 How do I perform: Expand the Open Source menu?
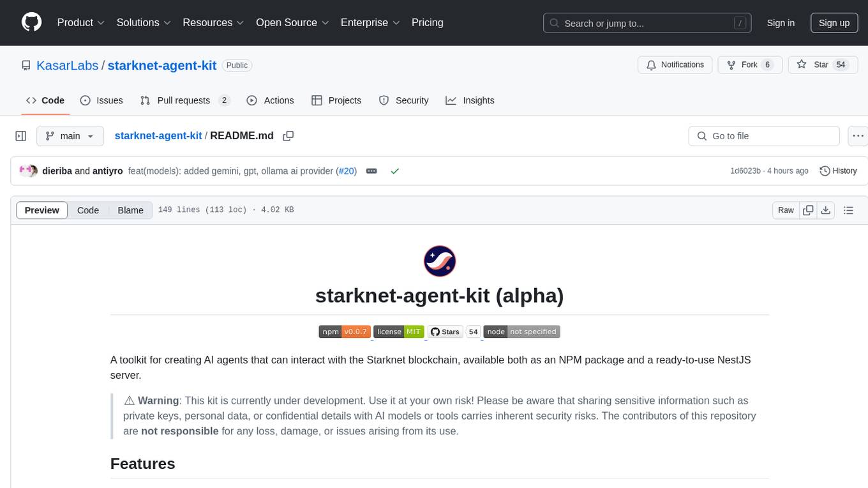point(292,22)
